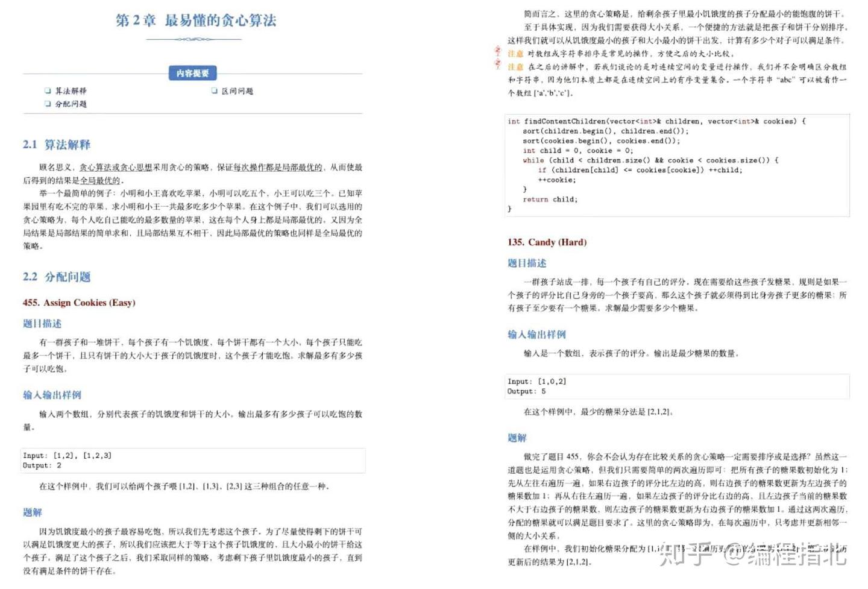
Task: Click the 知乎 watermark logo
Action: (x=686, y=554)
